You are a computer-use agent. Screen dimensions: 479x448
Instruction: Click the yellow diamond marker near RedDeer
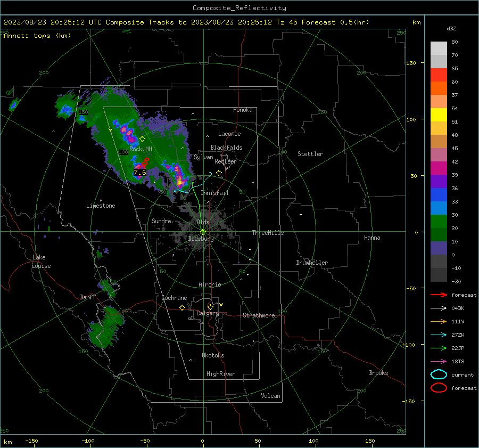click(219, 173)
